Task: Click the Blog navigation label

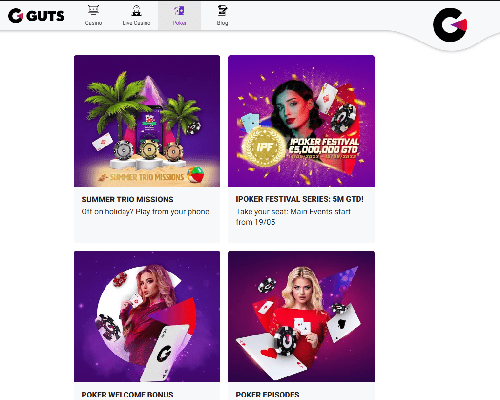Action: (222, 23)
